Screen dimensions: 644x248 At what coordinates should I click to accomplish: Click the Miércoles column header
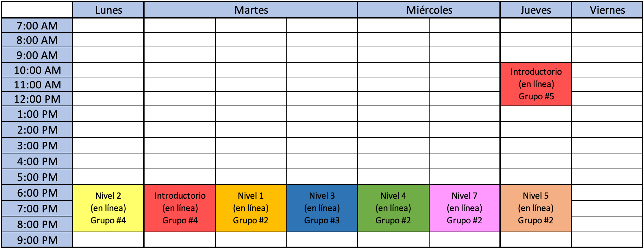point(429,10)
